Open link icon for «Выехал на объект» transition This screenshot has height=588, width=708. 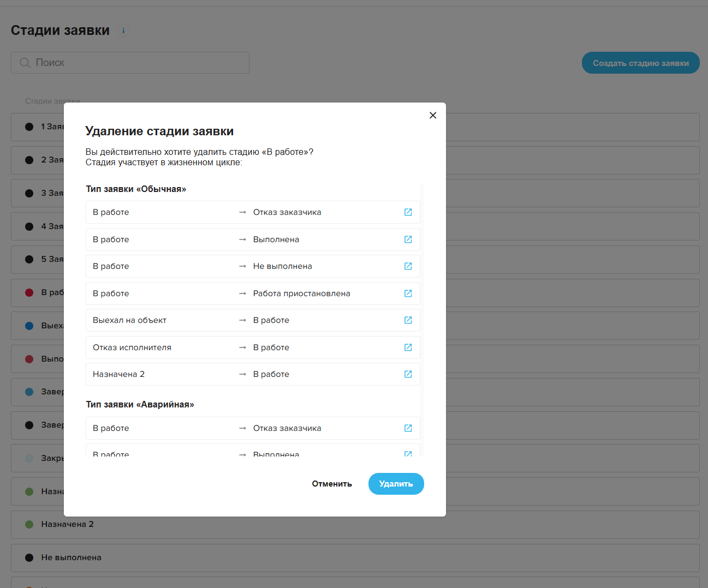(408, 320)
